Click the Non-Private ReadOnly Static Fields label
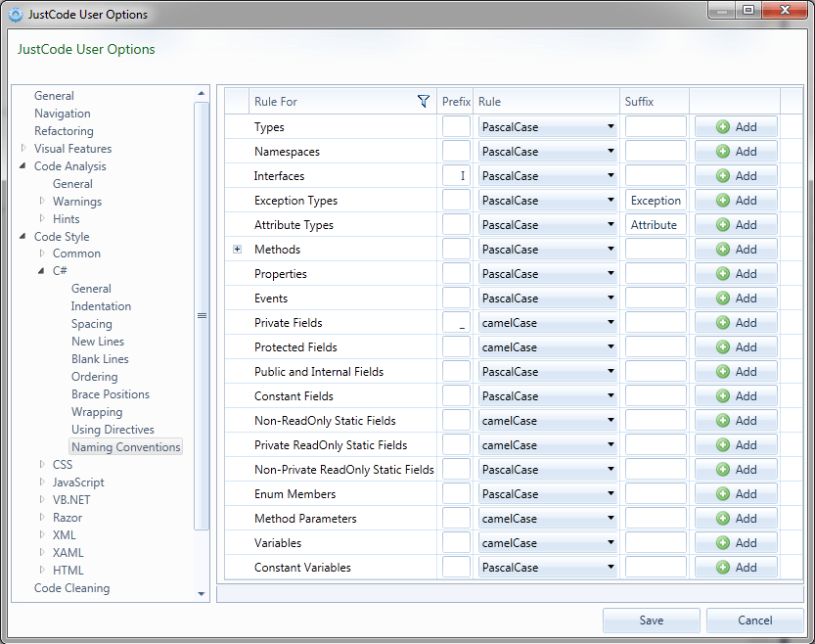 tap(344, 470)
